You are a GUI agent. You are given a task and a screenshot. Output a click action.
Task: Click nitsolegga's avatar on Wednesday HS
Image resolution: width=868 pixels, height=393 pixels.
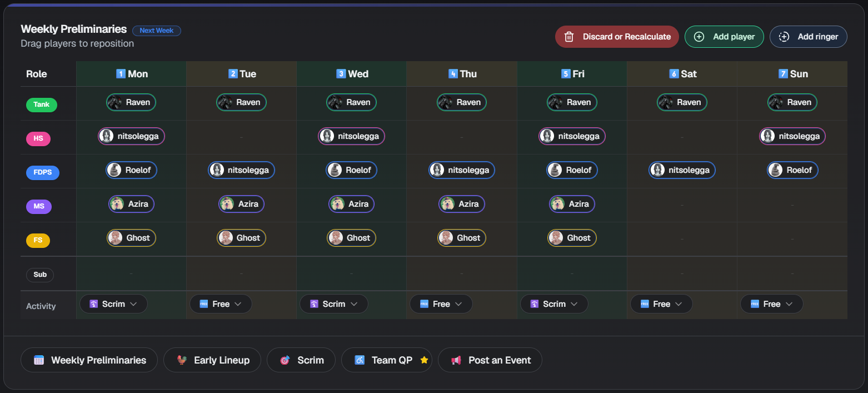coord(327,136)
